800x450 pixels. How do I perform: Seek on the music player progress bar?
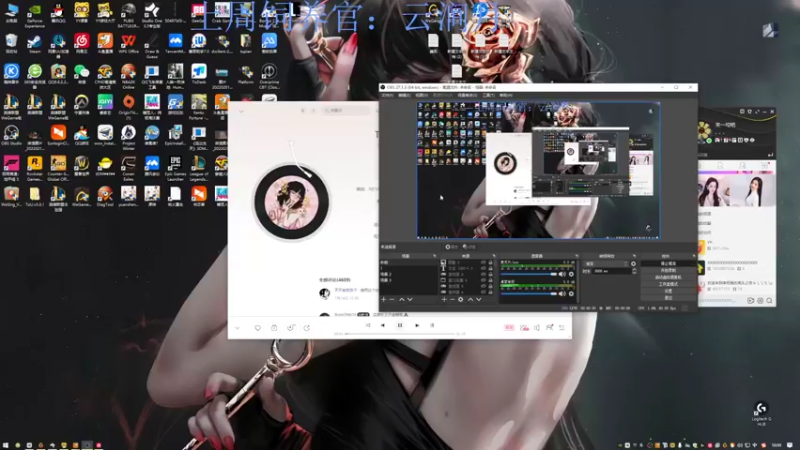point(399,334)
